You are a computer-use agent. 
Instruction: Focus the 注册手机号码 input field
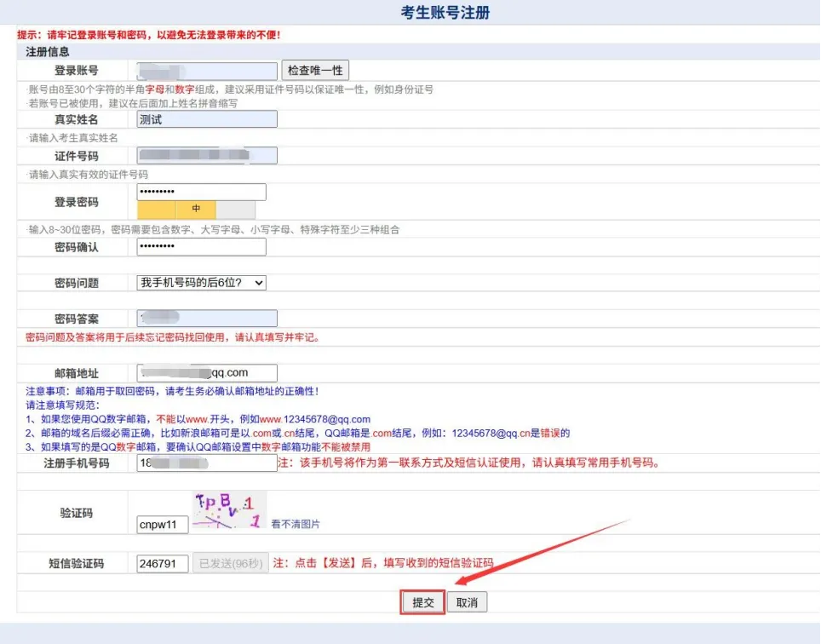point(207,463)
